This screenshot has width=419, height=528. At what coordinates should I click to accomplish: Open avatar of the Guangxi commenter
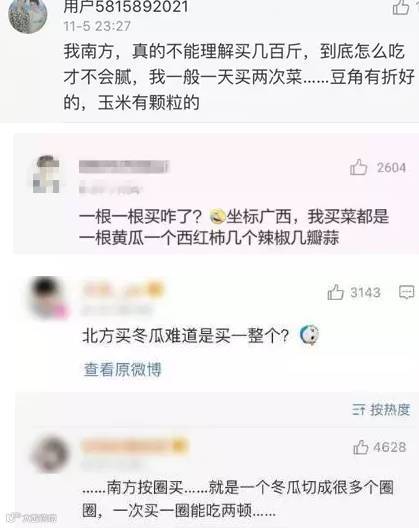click(x=46, y=174)
